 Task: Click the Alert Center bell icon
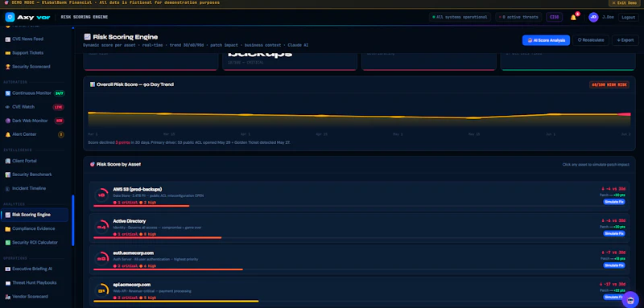click(x=8, y=134)
